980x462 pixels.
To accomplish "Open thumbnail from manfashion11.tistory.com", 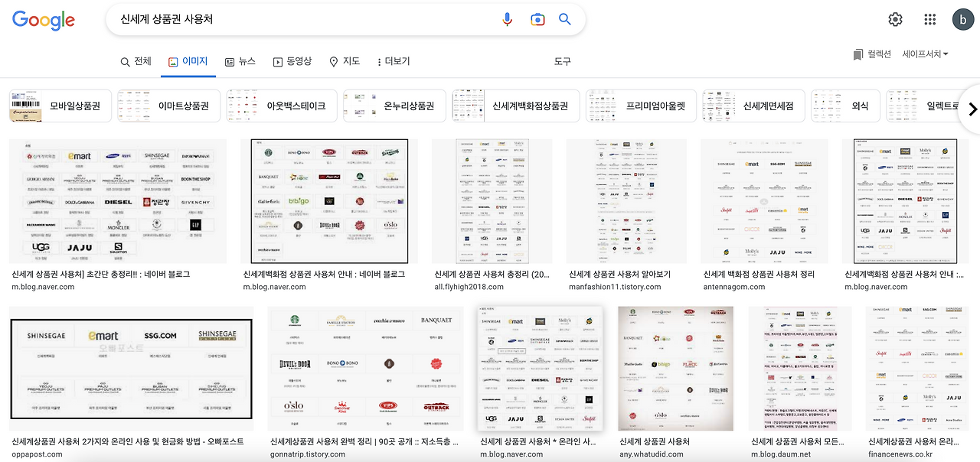I will 627,201.
